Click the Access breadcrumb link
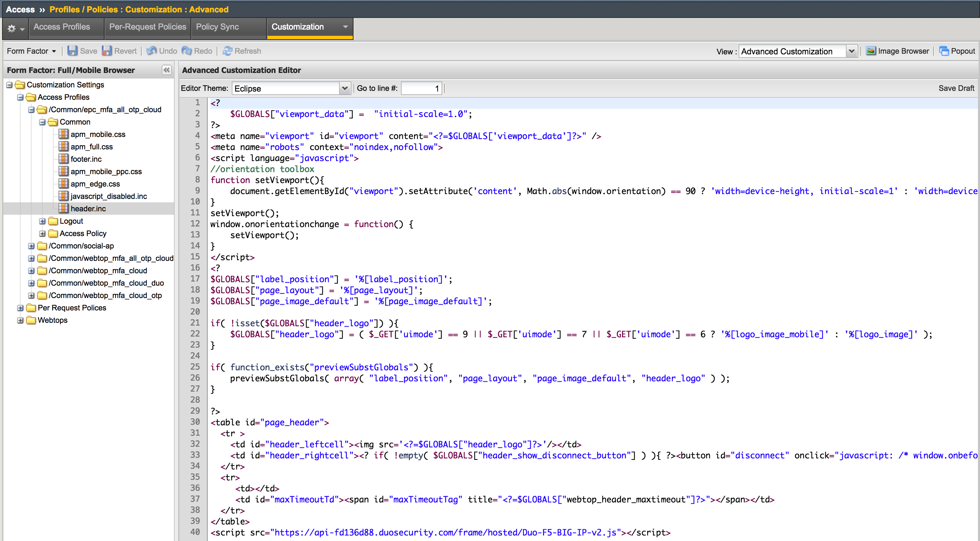The height and width of the screenshot is (541, 980). pos(20,10)
